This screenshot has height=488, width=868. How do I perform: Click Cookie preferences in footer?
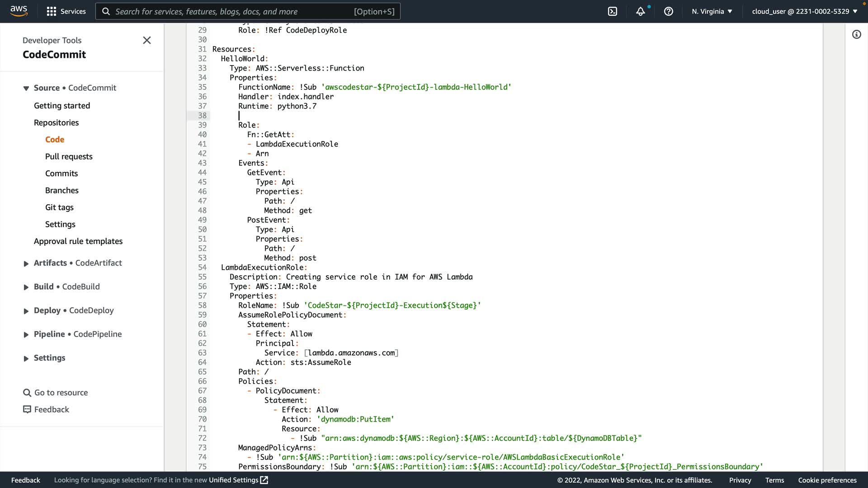click(827, 480)
